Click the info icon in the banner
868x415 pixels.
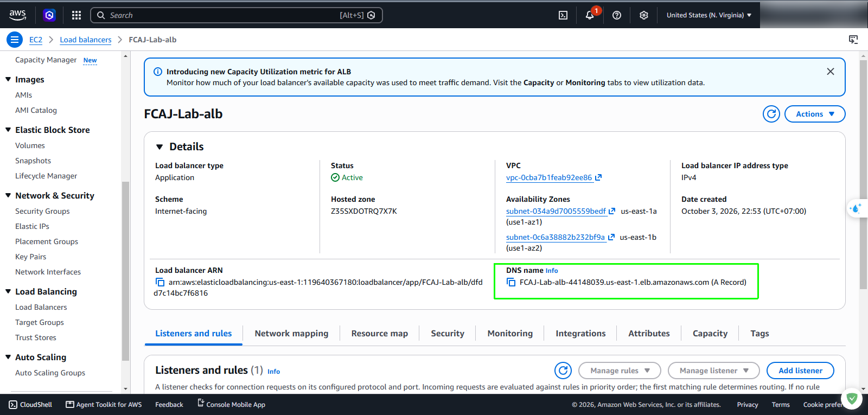click(x=158, y=72)
